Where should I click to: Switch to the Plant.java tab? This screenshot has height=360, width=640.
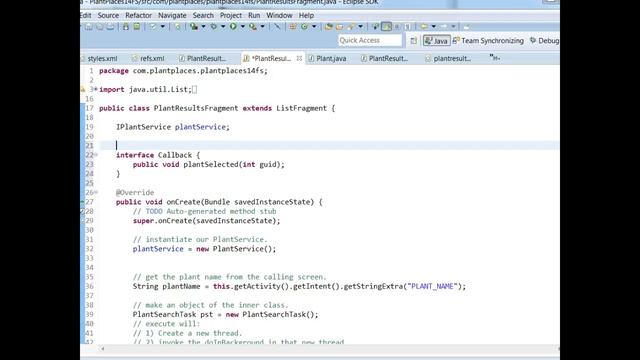[x=328, y=58]
